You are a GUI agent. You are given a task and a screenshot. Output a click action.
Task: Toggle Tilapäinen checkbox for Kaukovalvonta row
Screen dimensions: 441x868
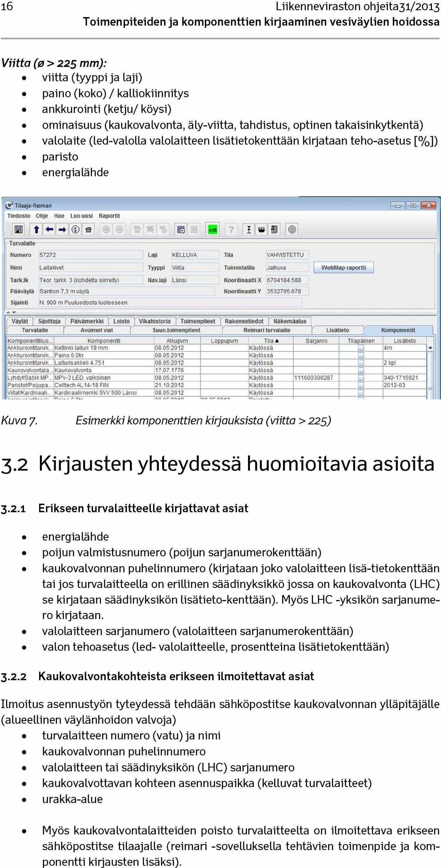[x=361, y=370]
